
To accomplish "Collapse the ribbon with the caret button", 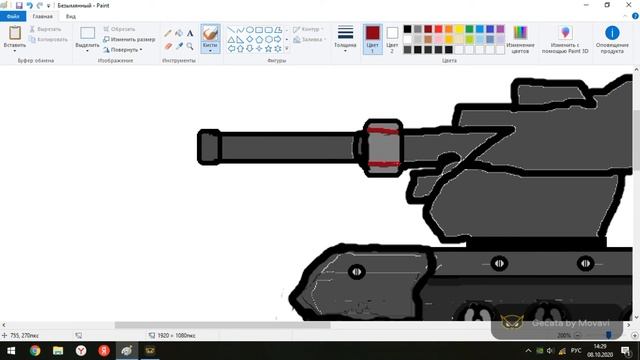I will 625,16.
